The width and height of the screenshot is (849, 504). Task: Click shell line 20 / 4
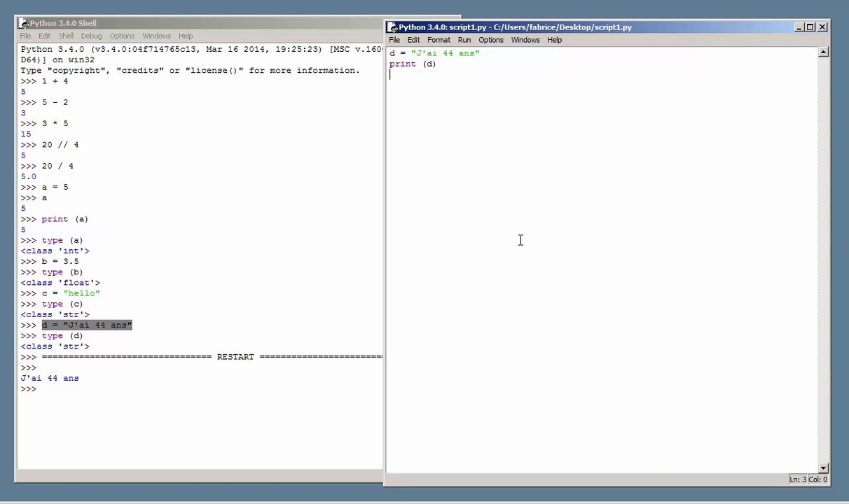coord(47,166)
